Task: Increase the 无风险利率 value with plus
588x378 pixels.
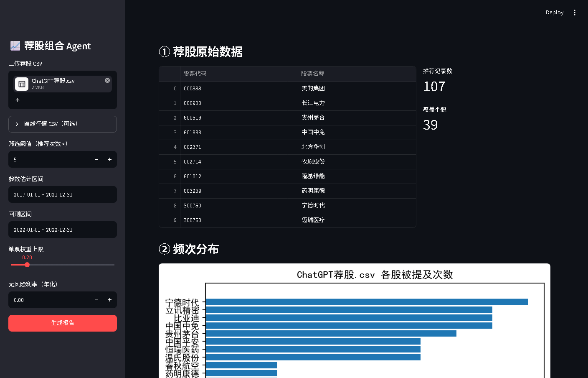Action: [x=110, y=300]
